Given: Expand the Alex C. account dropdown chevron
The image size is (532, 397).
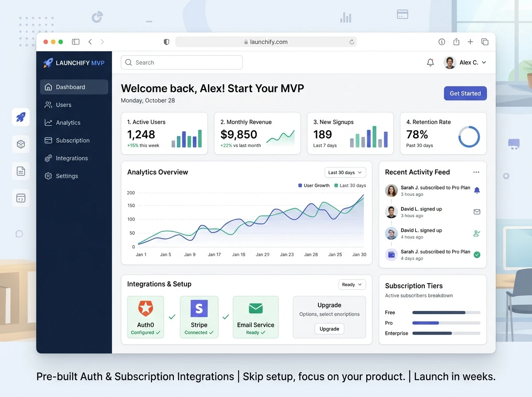Looking at the screenshot, I should 484,62.
